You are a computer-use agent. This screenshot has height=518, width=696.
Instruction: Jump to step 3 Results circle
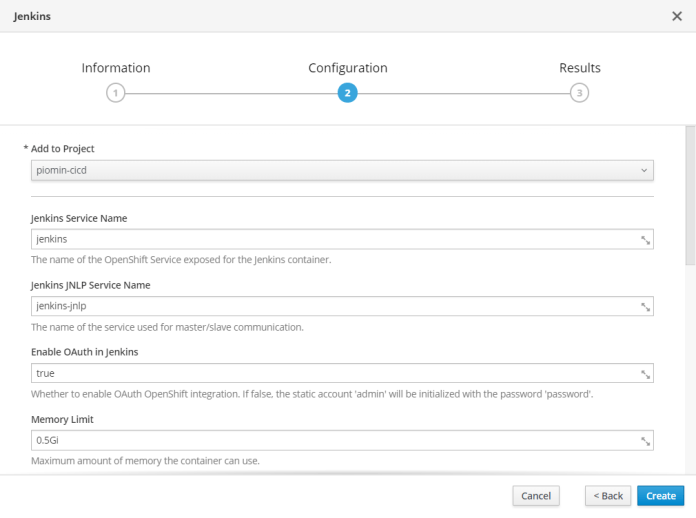coord(579,93)
